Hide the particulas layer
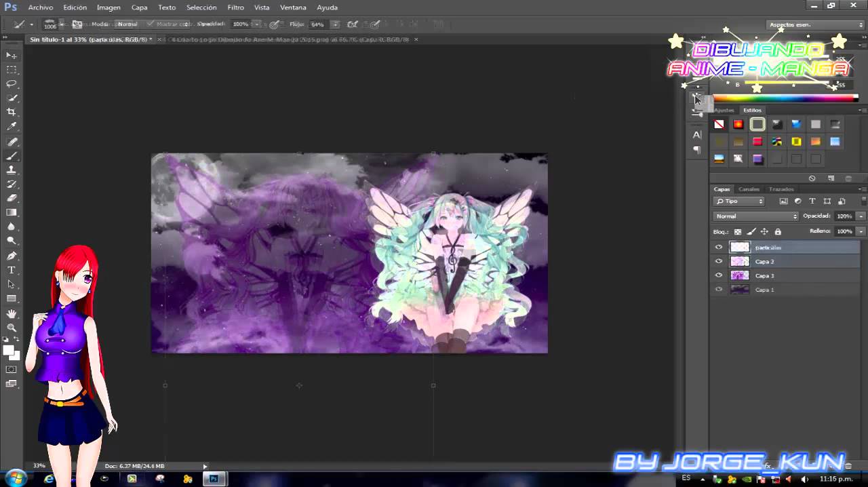The image size is (868, 487). click(719, 248)
